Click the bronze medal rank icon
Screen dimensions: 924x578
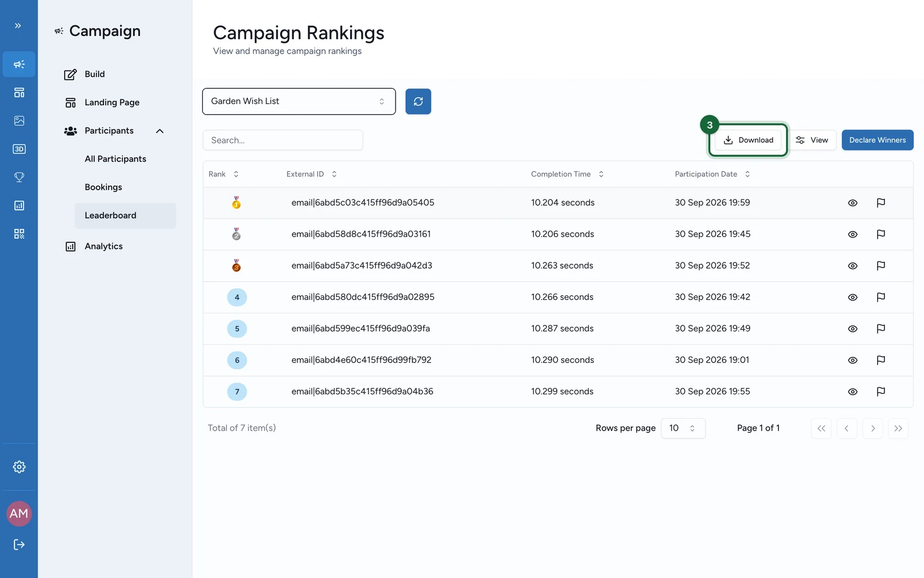click(x=236, y=265)
